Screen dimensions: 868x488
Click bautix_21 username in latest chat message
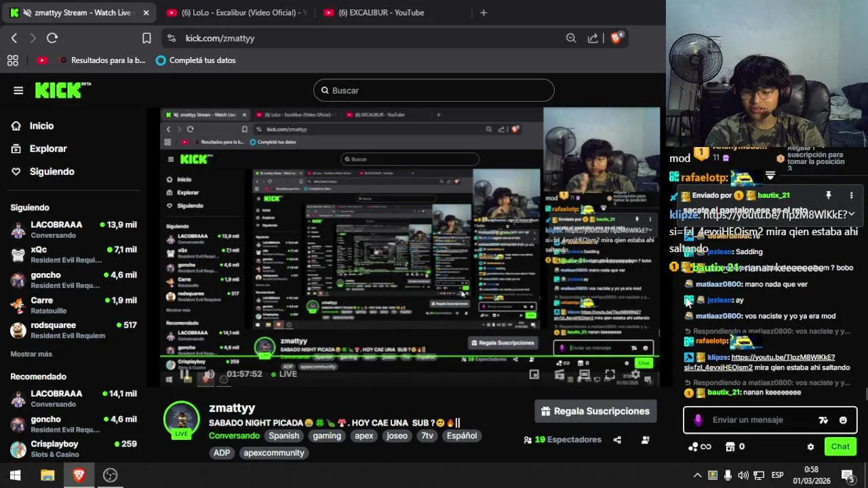pyautogui.click(x=725, y=392)
